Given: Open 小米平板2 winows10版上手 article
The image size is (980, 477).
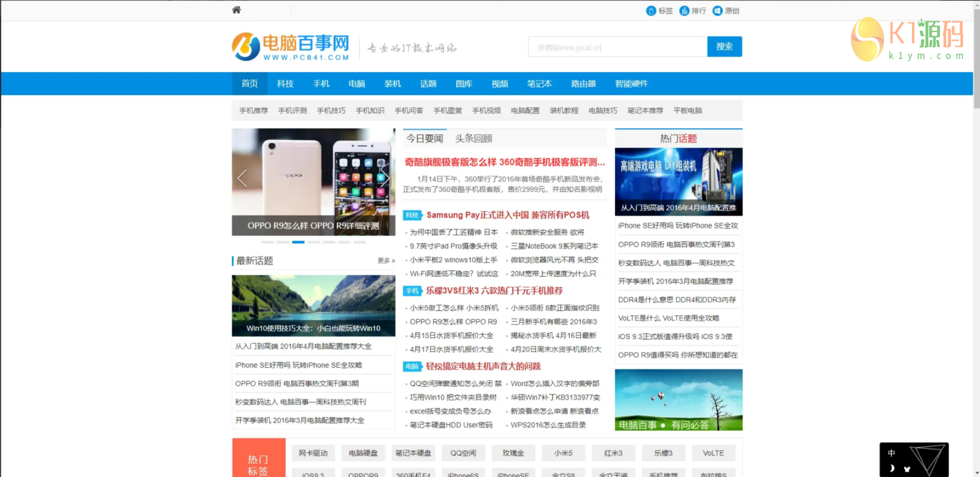Looking at the screenshot, I should coord(454,260).
